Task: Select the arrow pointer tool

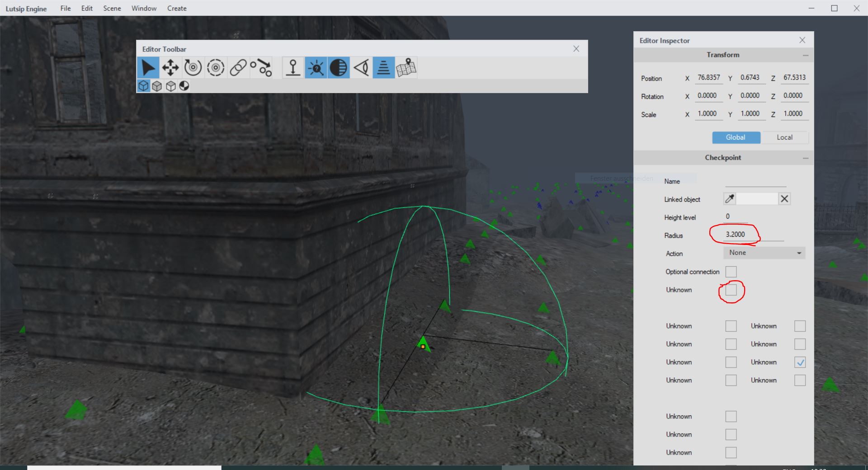Action: pyautogui.click(x=148, y=68)
